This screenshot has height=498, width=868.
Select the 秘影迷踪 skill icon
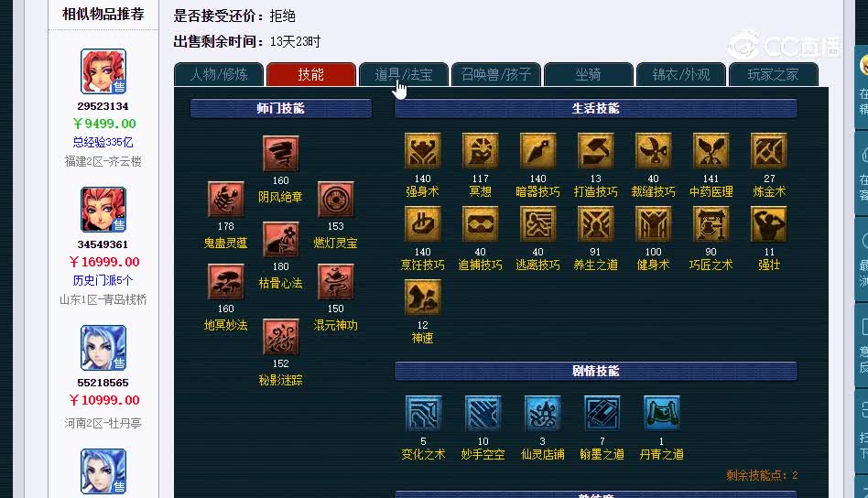[x=281, y=337]
